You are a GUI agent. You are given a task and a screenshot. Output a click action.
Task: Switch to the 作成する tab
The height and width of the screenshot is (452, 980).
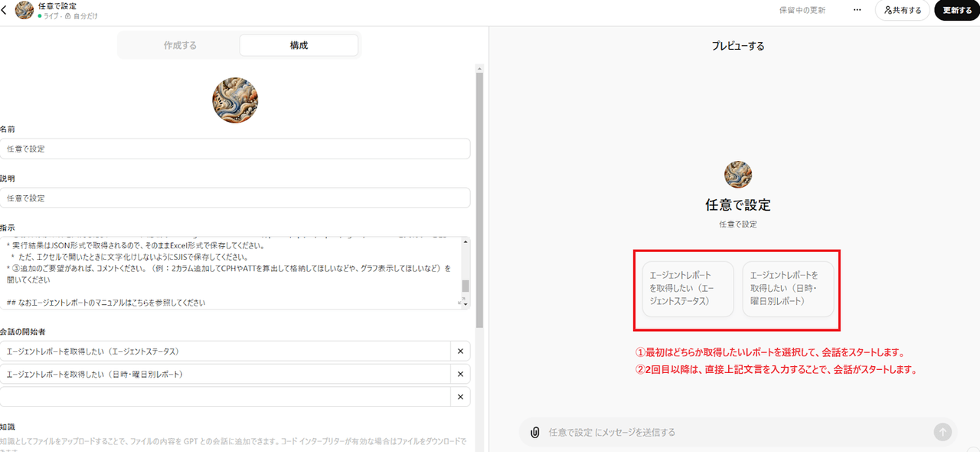[180, 45]
